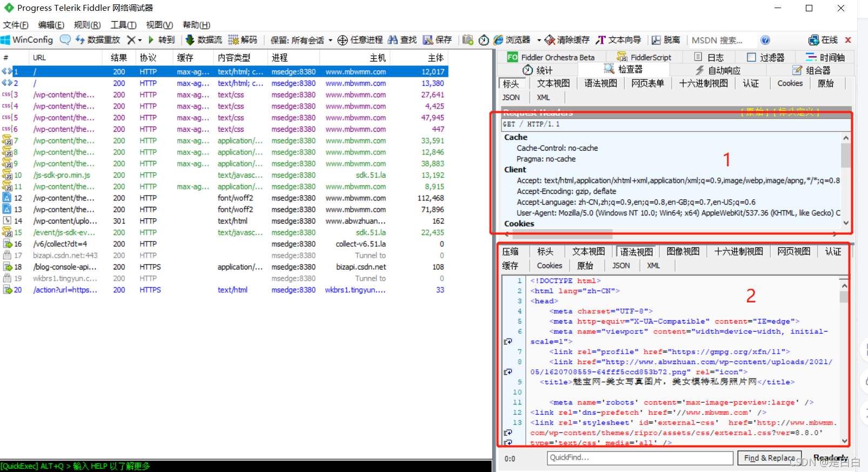This screenshot has width=868, height=472.
Task: Select response 网页视图 tab
Action: tap(794, 252)
